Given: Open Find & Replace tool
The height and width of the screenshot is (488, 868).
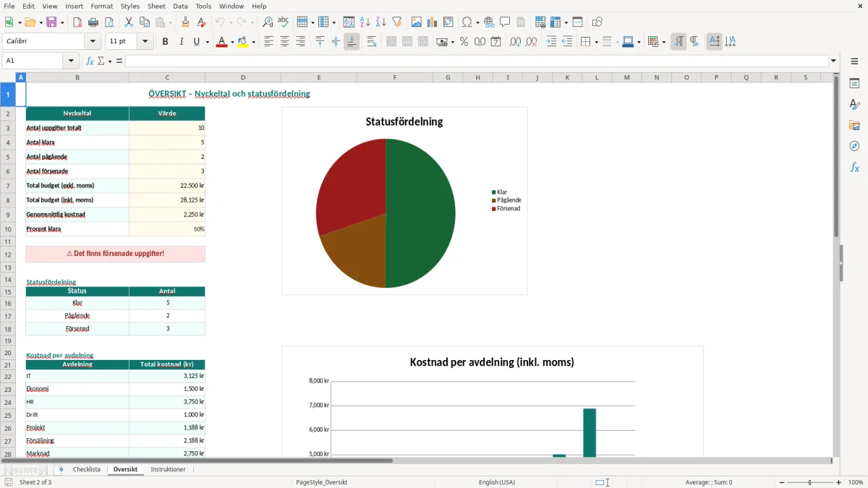Looking at the screenshot, I should coord(268,22).
